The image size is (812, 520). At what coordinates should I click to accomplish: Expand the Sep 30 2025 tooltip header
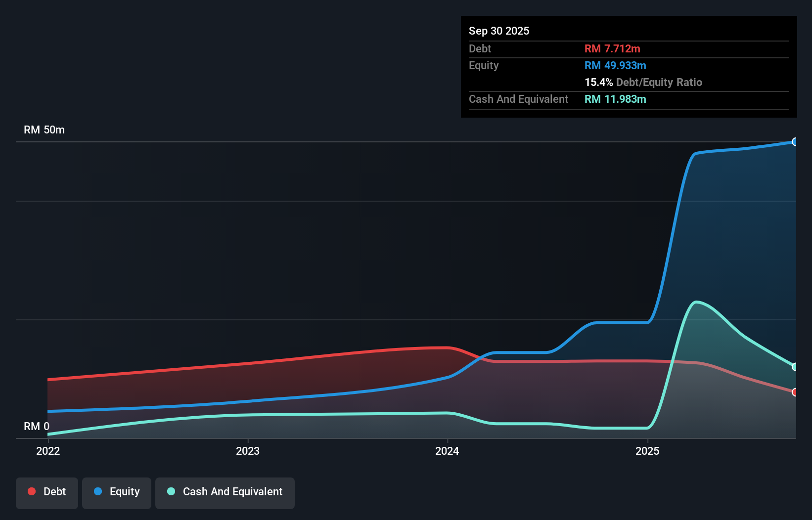pos(499,31)
